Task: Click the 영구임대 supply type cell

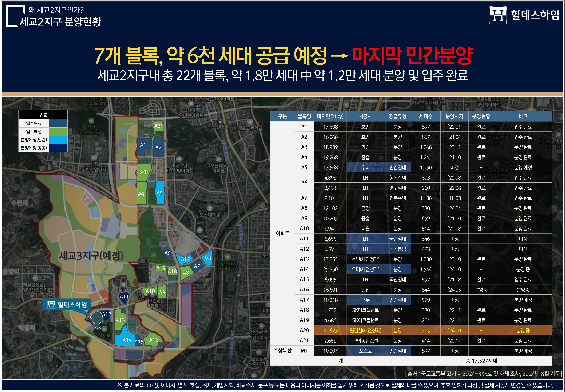Action: [x=398, y=188]
